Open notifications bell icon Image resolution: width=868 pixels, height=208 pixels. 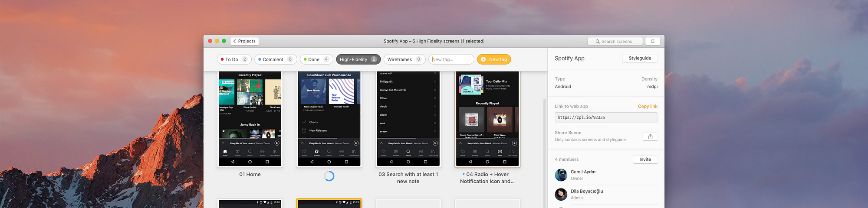point(653,41)
